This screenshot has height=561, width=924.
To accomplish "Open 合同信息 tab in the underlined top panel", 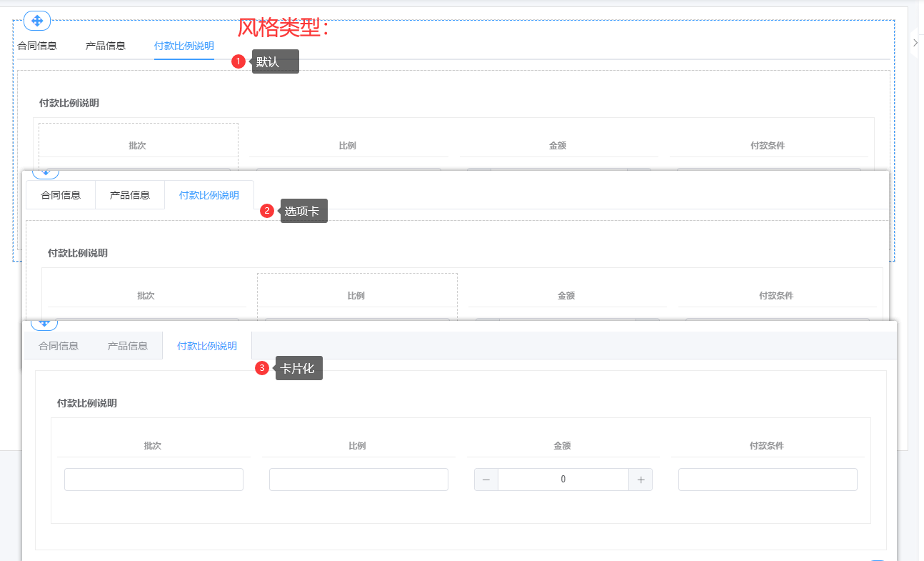I will (37, 46).
